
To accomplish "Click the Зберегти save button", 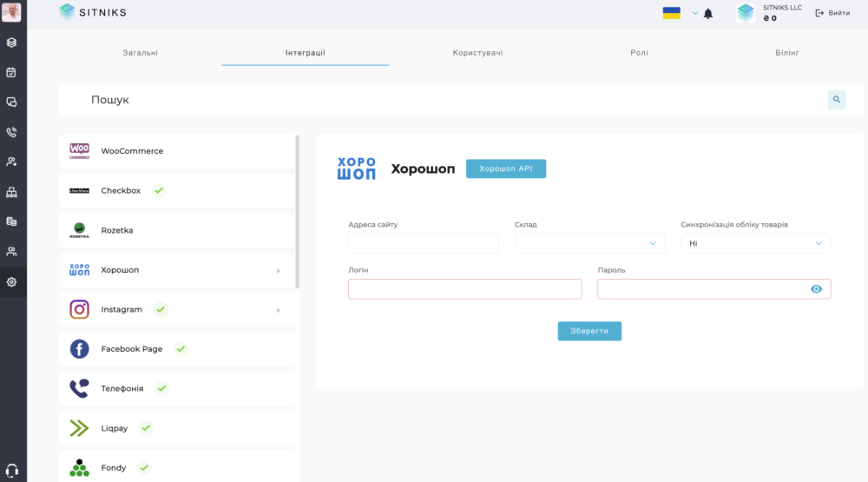I will click(x=589, y=331).
